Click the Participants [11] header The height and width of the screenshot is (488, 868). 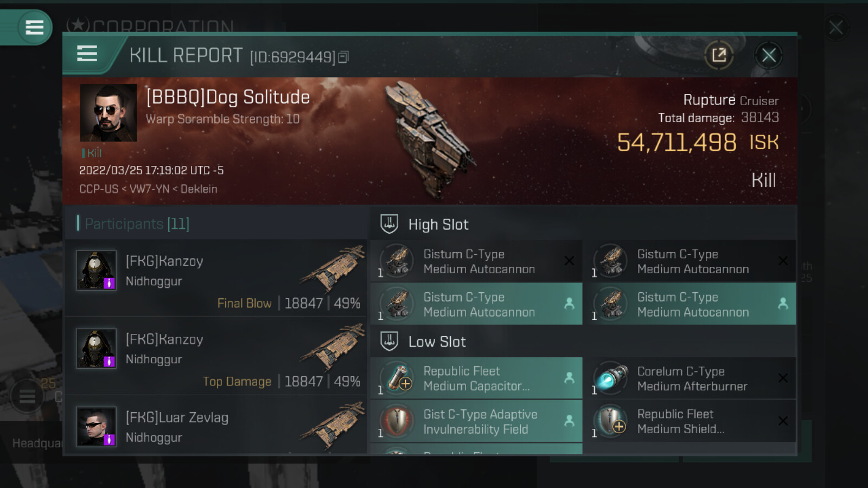point(137,224)
